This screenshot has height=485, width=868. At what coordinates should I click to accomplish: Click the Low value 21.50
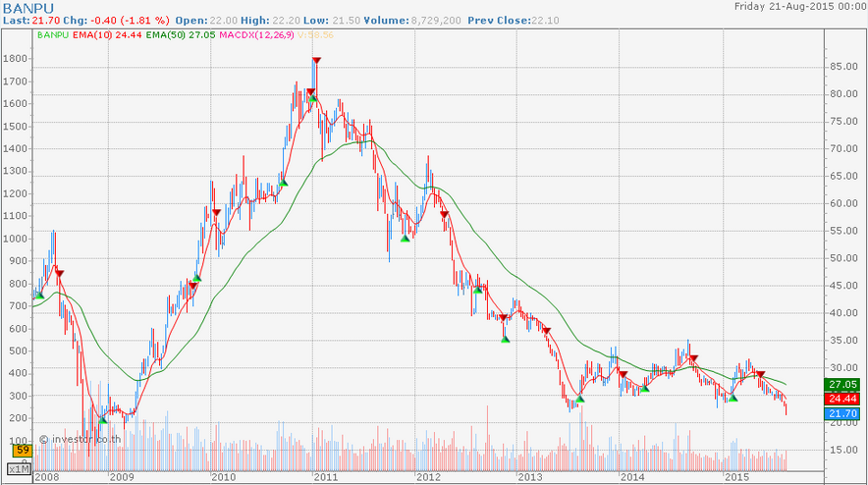pyautogui.click(x=346, y=21)
